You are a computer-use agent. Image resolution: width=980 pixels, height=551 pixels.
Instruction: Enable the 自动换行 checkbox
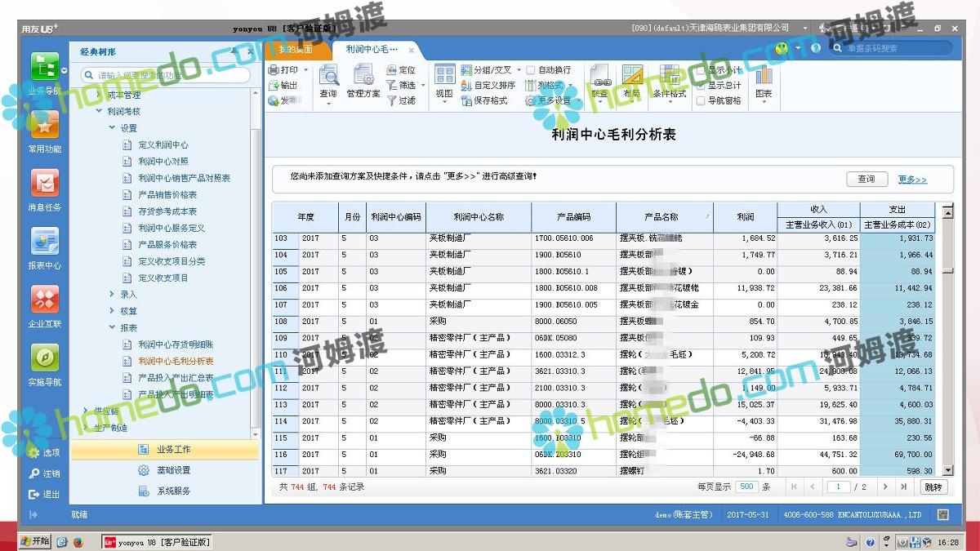click(x=531, y=70)
